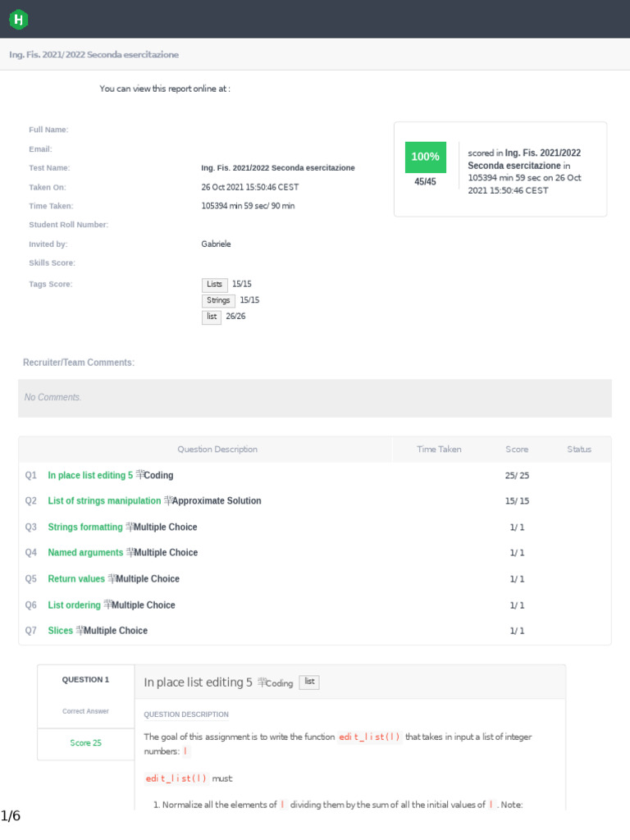This screenshot has width=630, height=840.
Task: Select the 'Score 25' panel under Question 1
Action: pyautogui.click(x=85, y=743)
